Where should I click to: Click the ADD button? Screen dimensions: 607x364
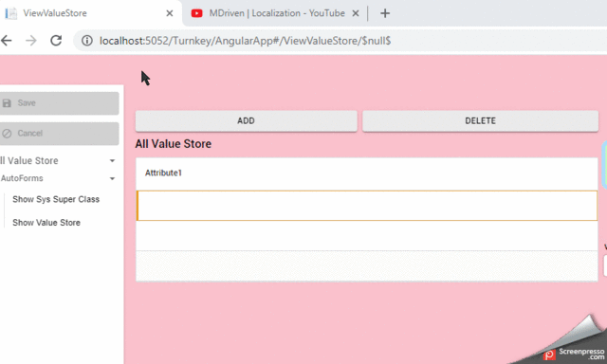point(247,120)
